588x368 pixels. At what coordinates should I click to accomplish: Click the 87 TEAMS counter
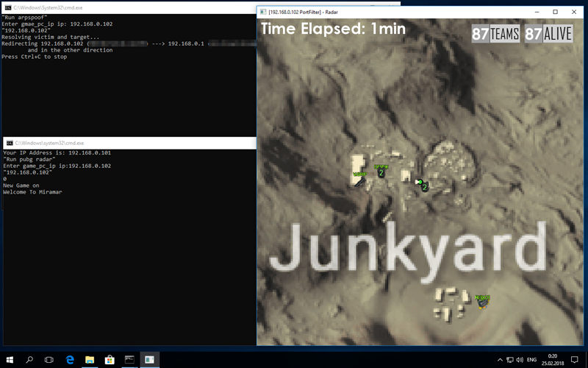pos(495,34)
